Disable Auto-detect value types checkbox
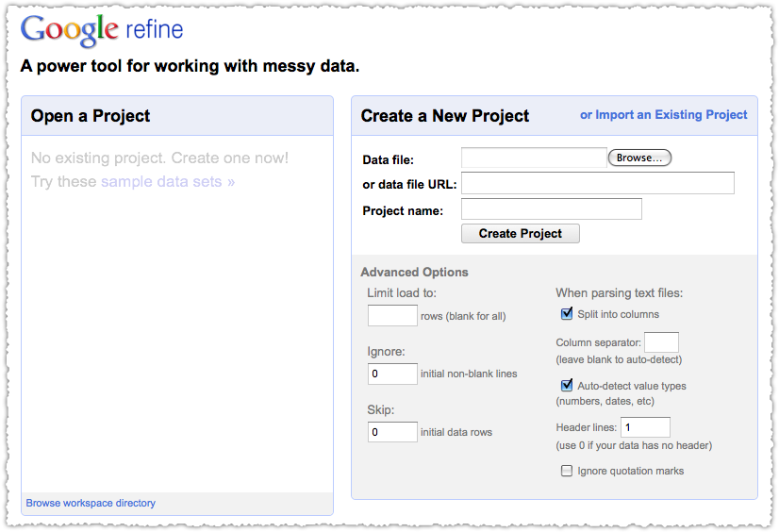 pos(567,386)
